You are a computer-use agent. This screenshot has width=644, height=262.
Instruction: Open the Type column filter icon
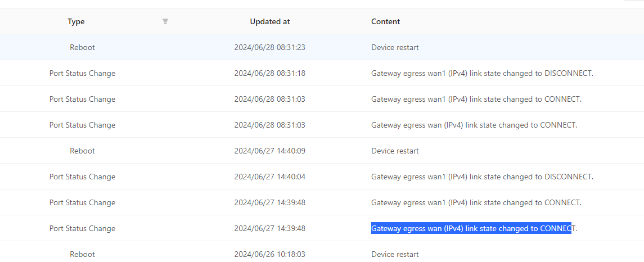click(x=165, y=21)
